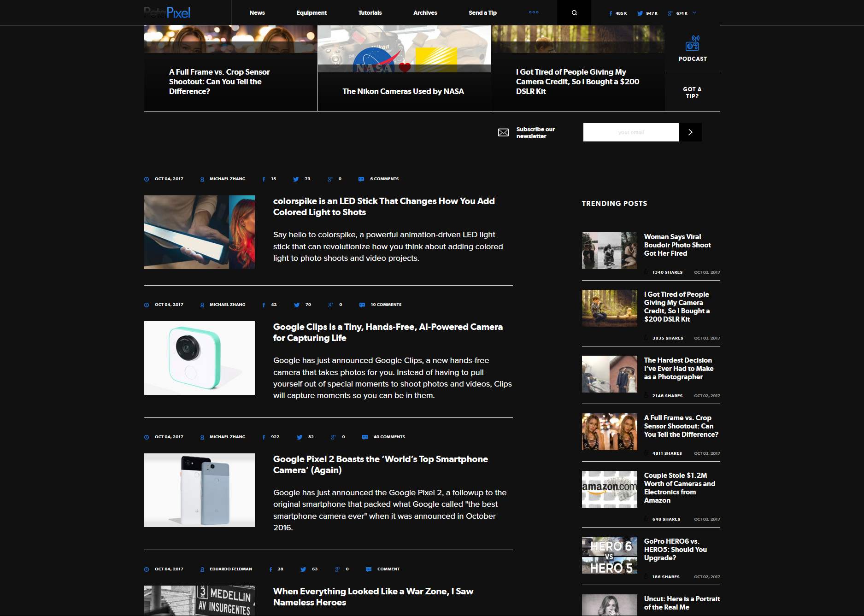Share War Zone article on Google Plus
This screenshot has width=864, height=616.
click(x=337, y=569)
